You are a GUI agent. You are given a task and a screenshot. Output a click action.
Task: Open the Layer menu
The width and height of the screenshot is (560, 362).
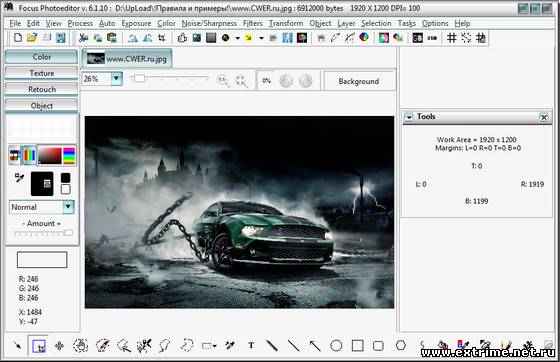(x=346, y=24)
